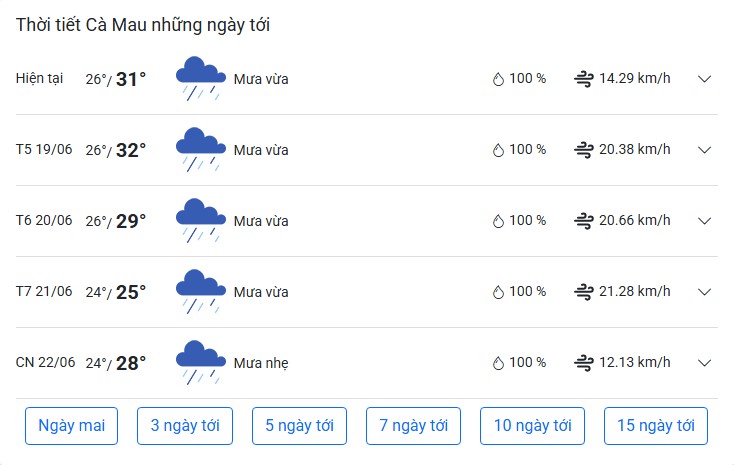
Task: Open the 10 ngày tới forecast
Action: tap(532, 426)
